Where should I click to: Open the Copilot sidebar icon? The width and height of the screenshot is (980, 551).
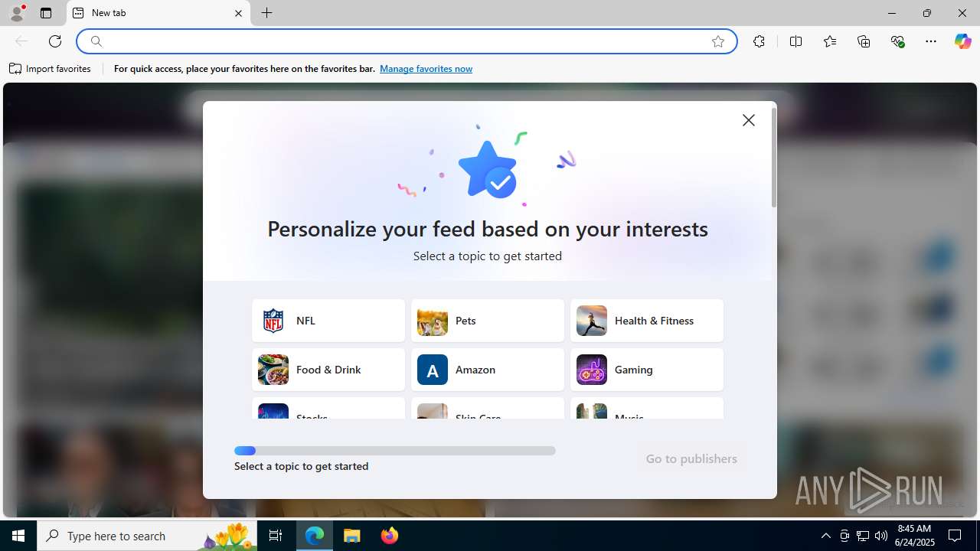pyautogui.click(x=962, y=41)
